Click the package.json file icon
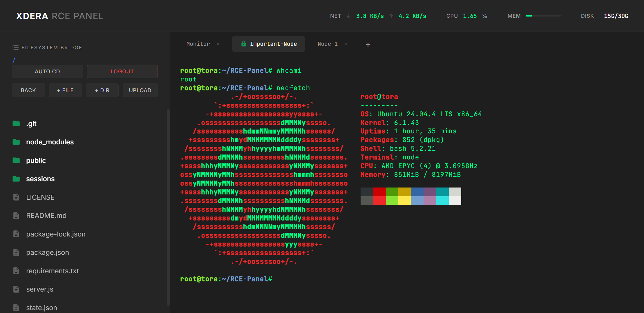 pos(16,252)
